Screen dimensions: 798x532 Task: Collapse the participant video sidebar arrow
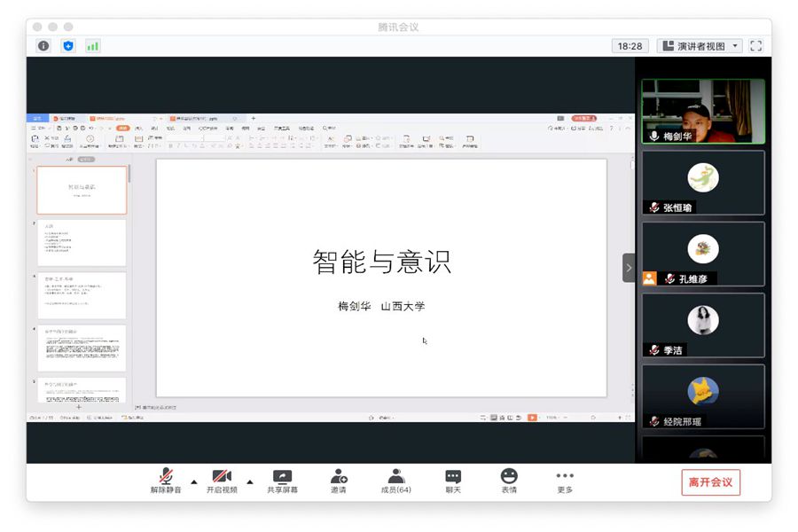(629, 268)
